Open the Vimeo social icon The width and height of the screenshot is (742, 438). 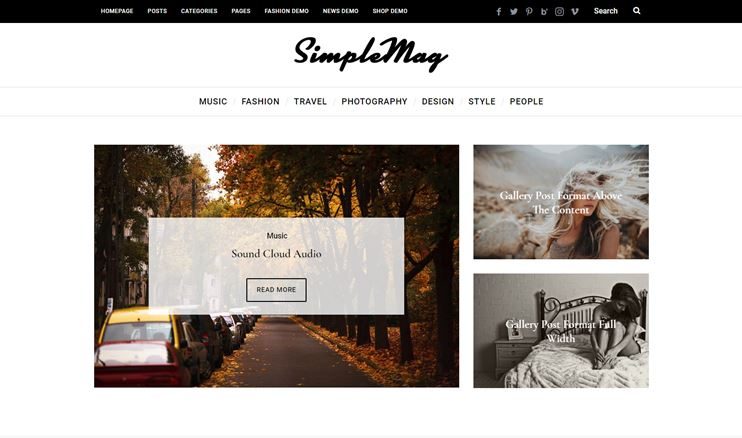574,11
